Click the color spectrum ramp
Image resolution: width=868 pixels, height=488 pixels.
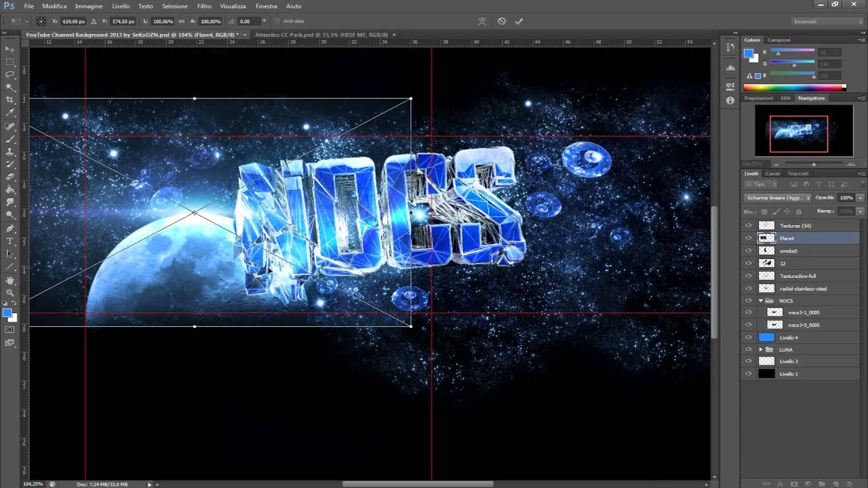[795, 87]
